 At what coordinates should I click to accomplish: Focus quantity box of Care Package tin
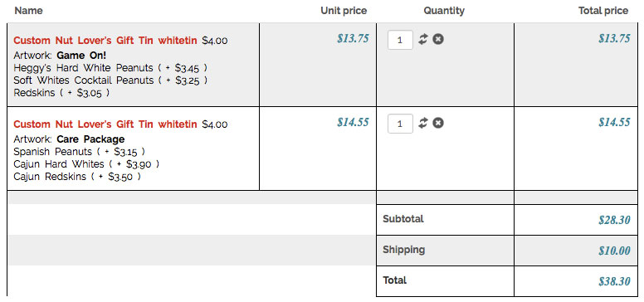[x=400, y=124]
